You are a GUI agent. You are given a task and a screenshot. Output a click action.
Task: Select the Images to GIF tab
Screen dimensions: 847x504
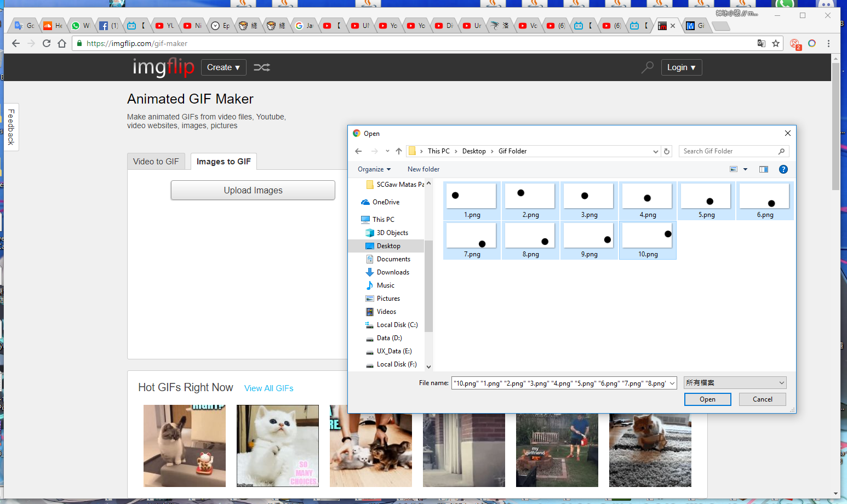(224, 162)
